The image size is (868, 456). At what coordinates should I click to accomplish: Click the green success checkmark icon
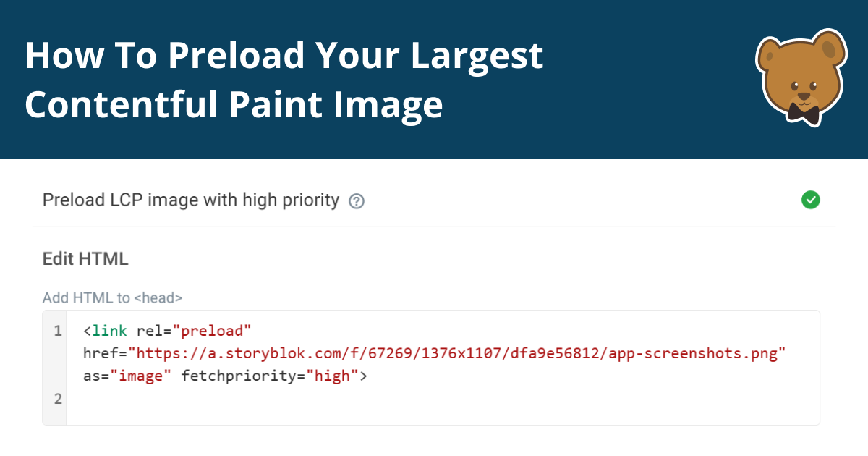coord(811,200)
